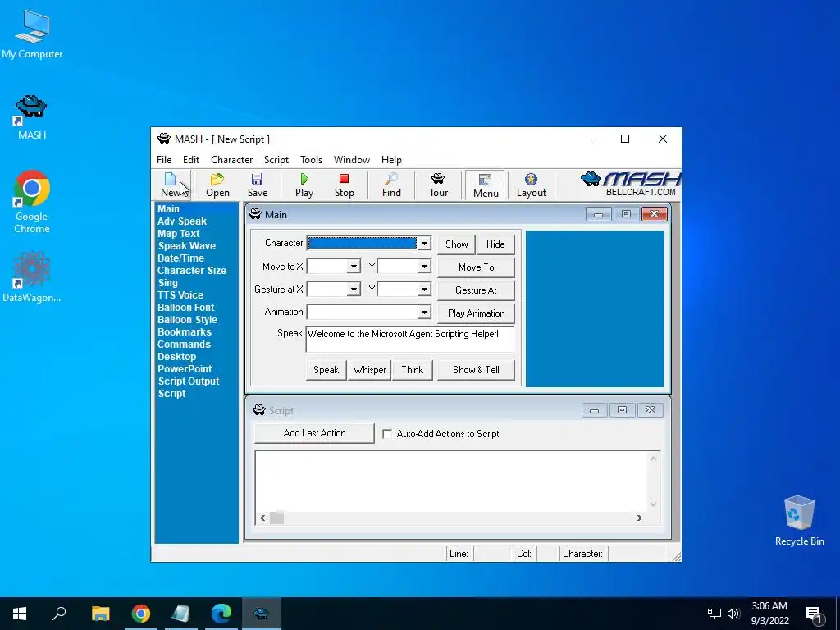The image size is (840, 630).
Task: Expand the Animation dropdown
Action: (424, 313)
